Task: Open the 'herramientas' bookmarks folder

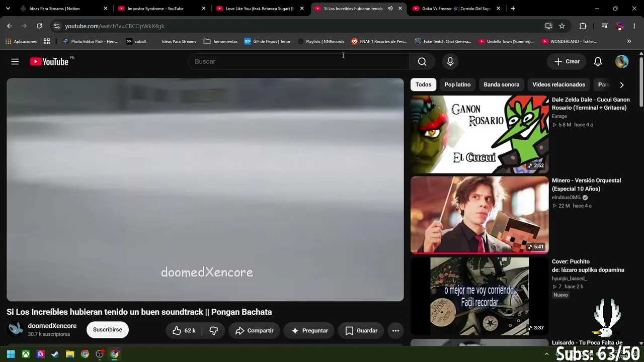Action: tap(220, 41)
